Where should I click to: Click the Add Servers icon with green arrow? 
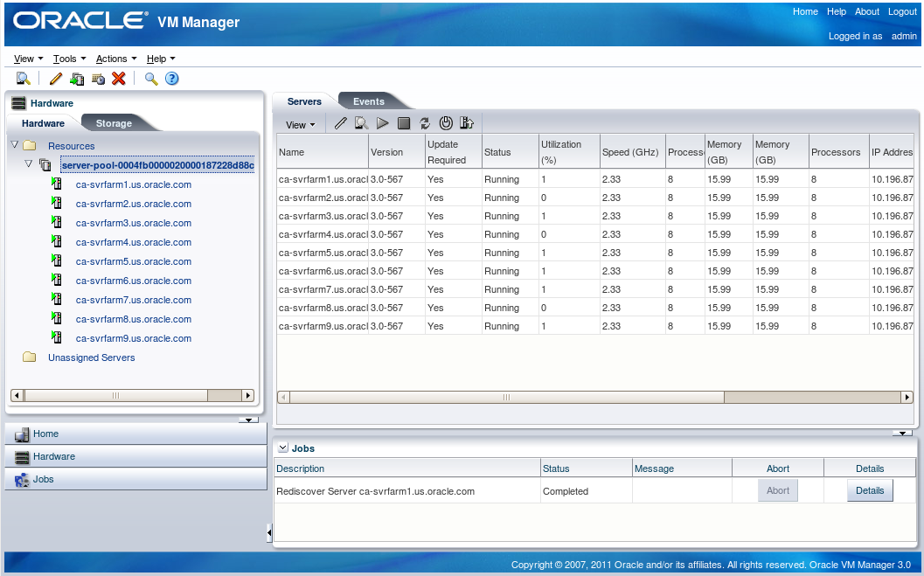click(x=77, y=79)
